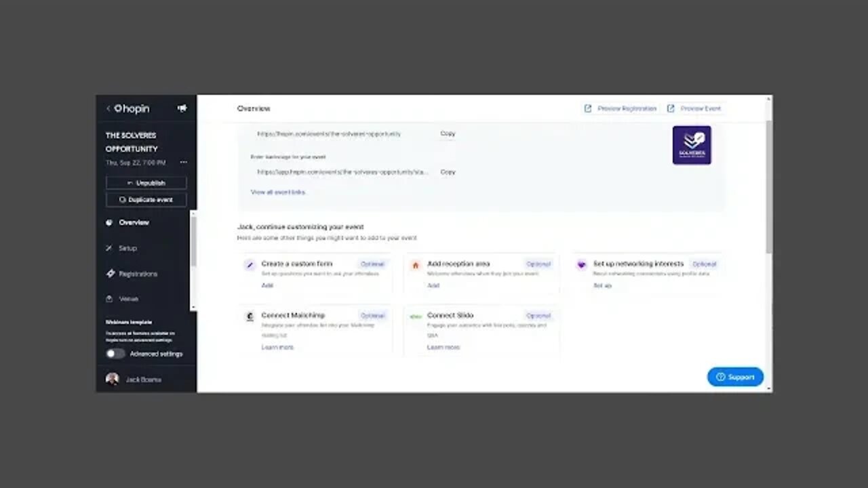Click the Mailchimp icon on the integration card
868x488 pixels.
(249, 316)
